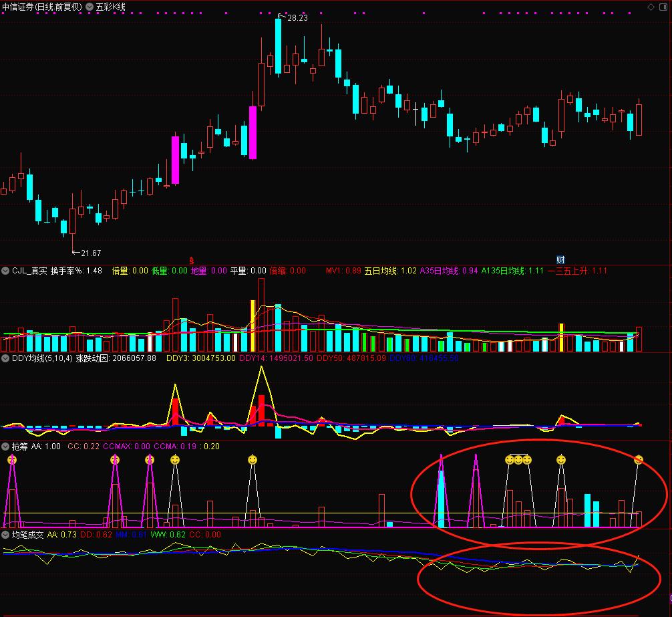
Task: Click the middle smiley of the triple cluster
Action: [x=518, y=460]
